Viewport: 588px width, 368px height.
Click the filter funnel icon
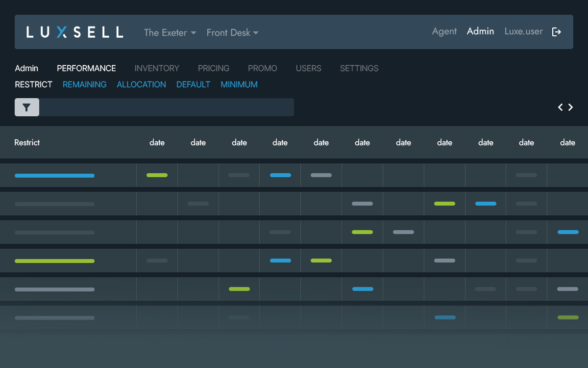(27, 107)
